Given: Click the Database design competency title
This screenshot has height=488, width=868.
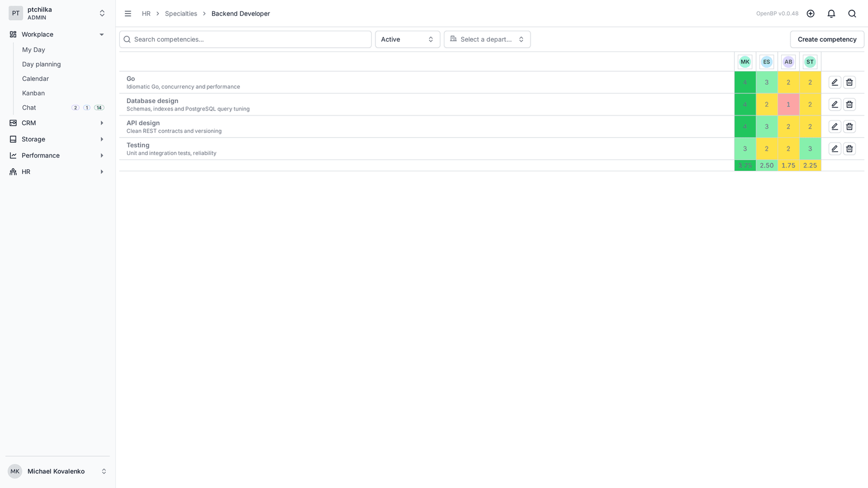Looking at the screenshot, I should coord(152,101).
